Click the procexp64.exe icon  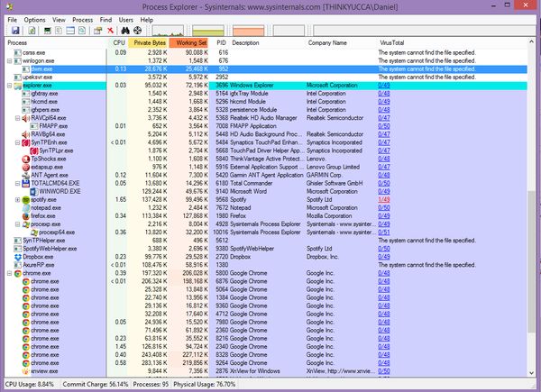[x=34, y=232]
